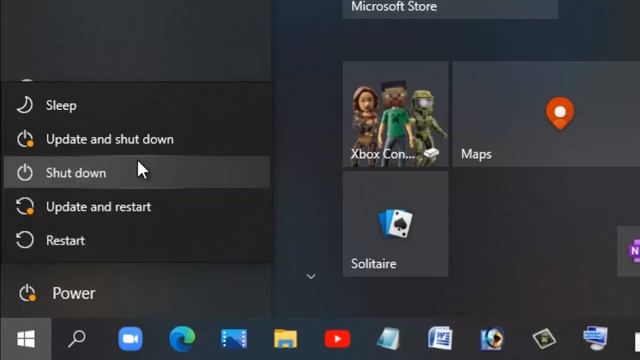Choose Update and restart option
Screen dimensions: 640x360
point(137,207)
